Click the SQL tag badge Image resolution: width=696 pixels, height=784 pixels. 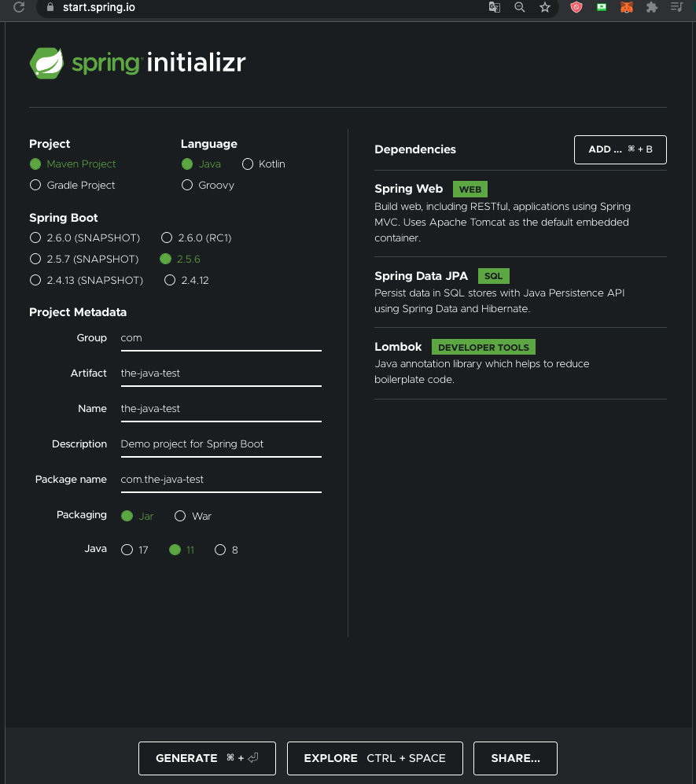(494, 276)
